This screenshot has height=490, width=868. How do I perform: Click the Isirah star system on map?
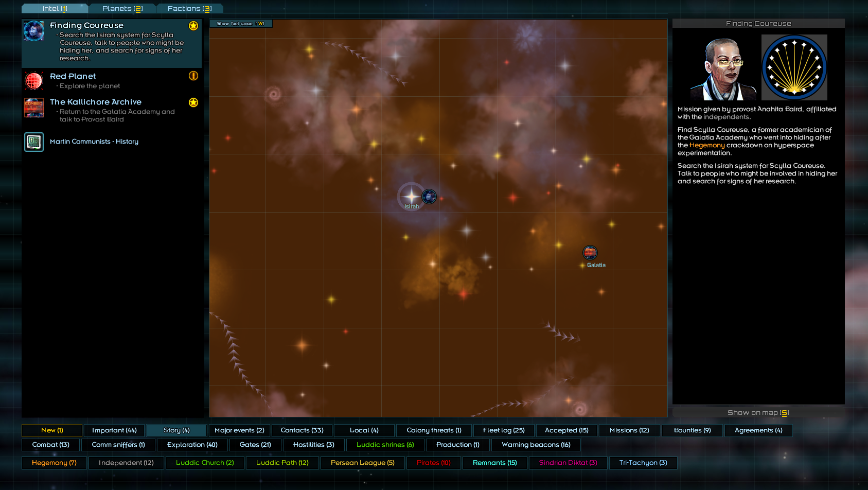tap(411, 196)
